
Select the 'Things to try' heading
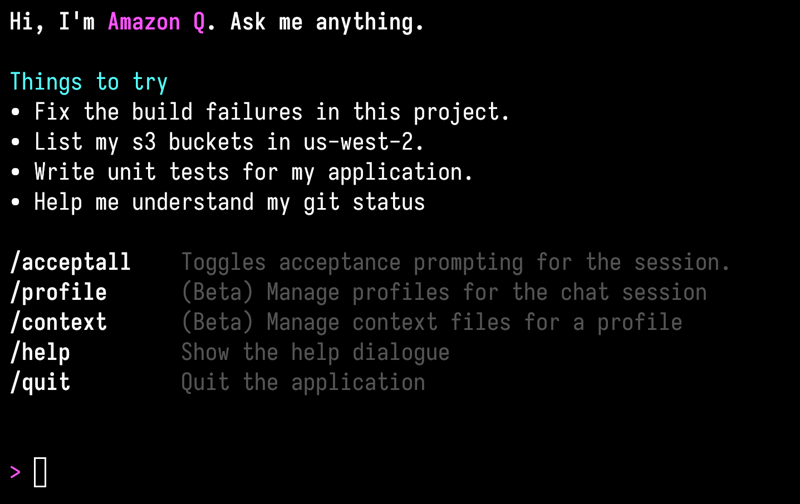(89, 82)
